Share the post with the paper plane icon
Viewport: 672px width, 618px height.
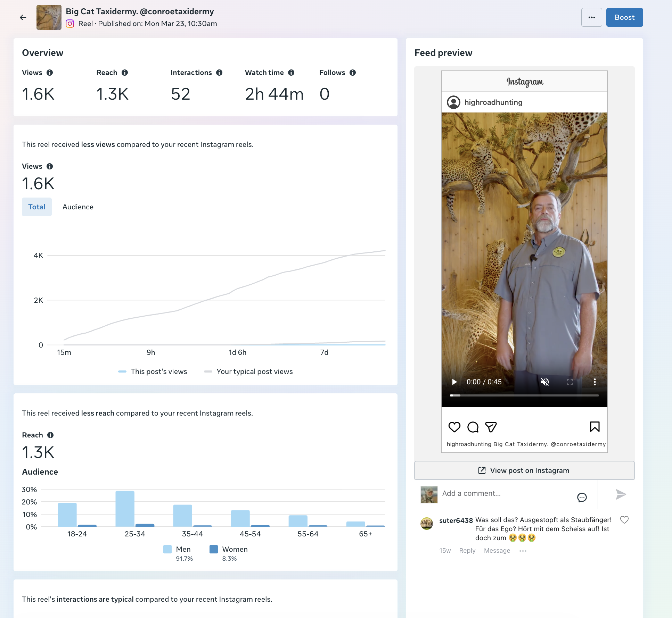click(491, 427)
